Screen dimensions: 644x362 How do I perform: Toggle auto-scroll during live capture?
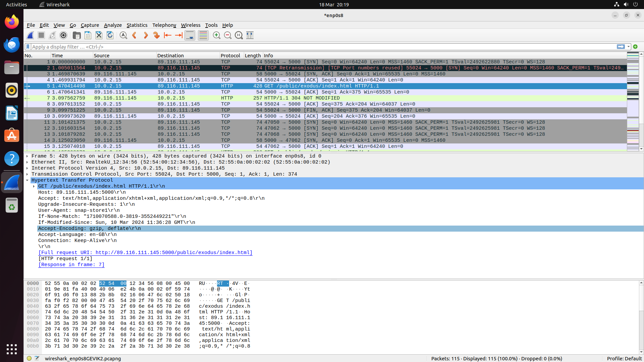(x=190, y=35)
